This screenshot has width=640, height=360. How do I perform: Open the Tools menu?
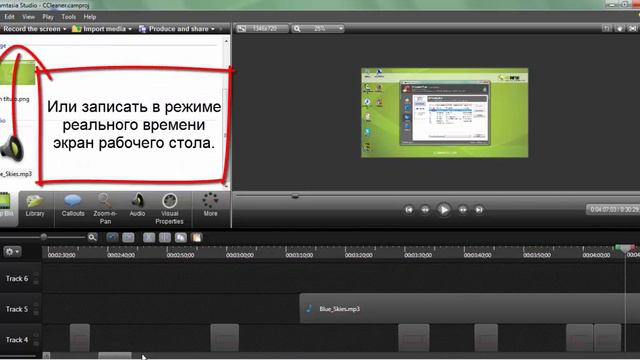[x=69, y=17]
